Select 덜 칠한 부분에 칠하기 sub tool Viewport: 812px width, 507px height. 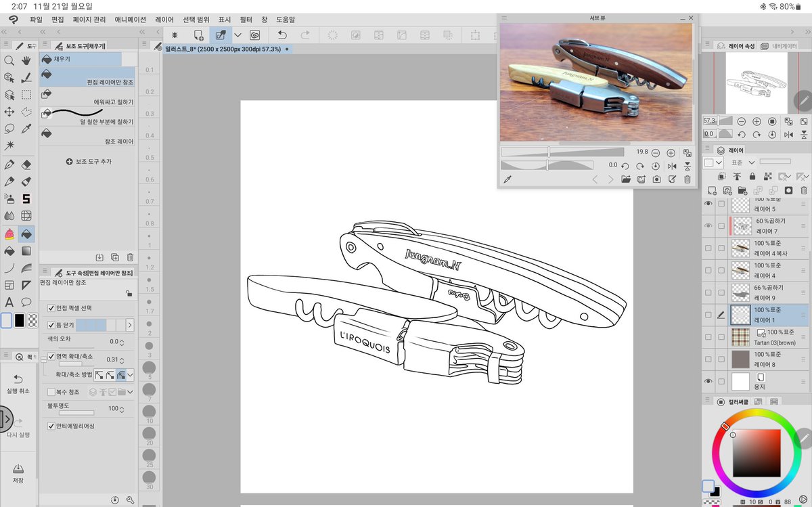tap(87, 116)
